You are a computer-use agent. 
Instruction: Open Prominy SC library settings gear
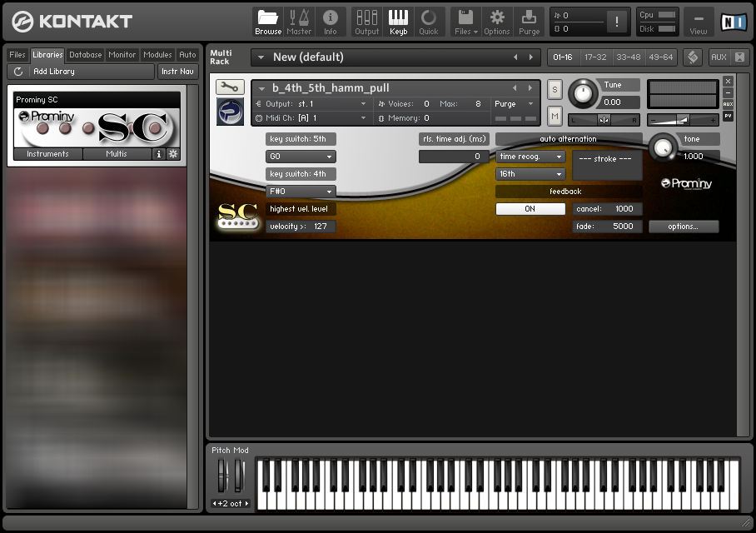click(173, 154)
